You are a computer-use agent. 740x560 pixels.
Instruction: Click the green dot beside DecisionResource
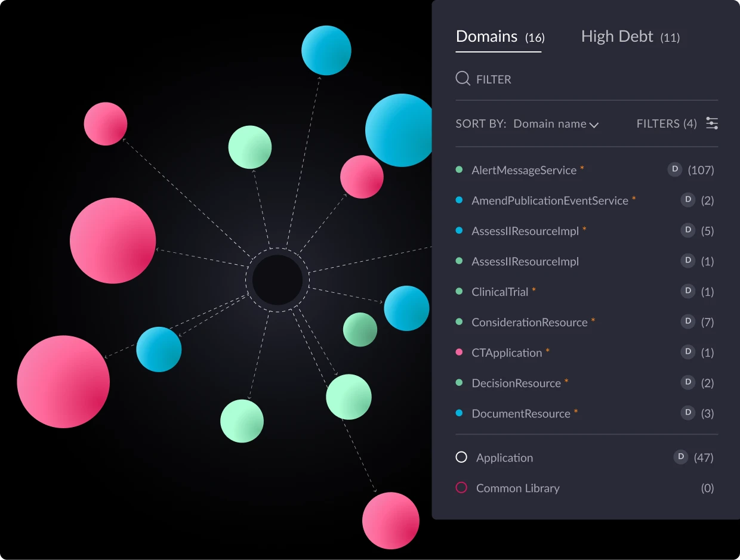click(x=459, y=383)
